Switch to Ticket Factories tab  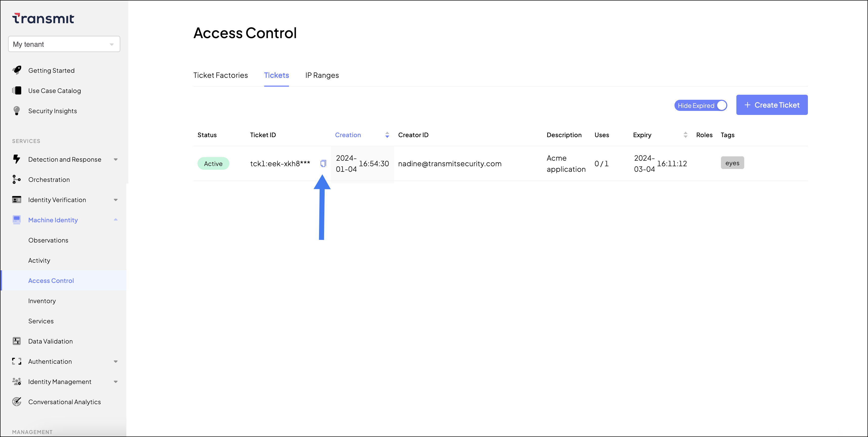220,75
